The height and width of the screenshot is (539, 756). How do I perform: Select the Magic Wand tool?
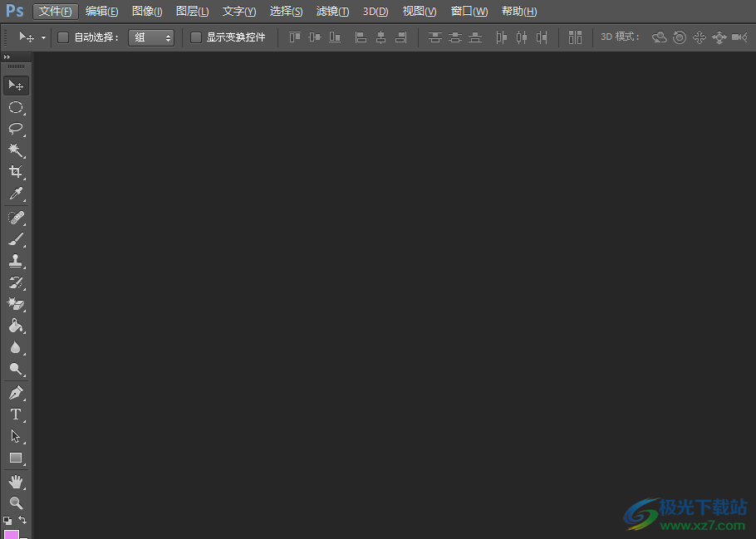[x=16, y=150]
